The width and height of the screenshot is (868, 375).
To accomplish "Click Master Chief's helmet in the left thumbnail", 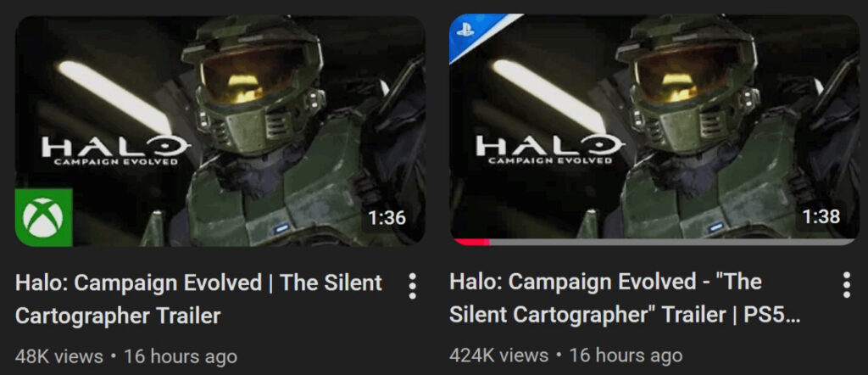I will coord(253,83).
